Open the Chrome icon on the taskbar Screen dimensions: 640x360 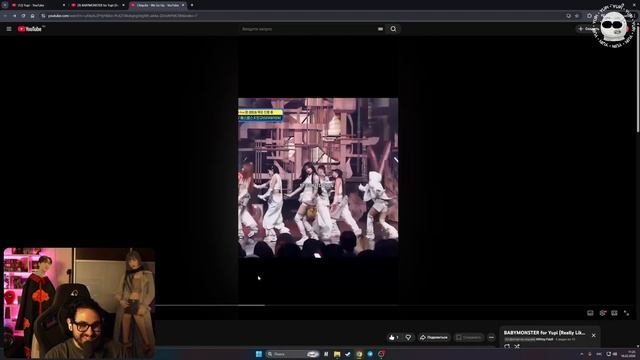(x=359, y=354)
